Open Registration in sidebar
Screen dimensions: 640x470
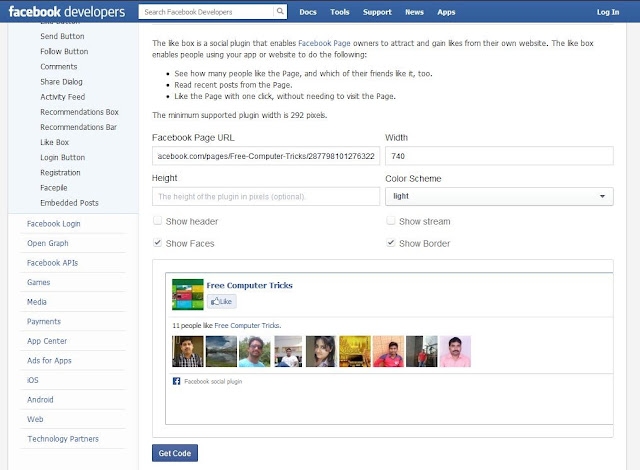click(60, 173)
